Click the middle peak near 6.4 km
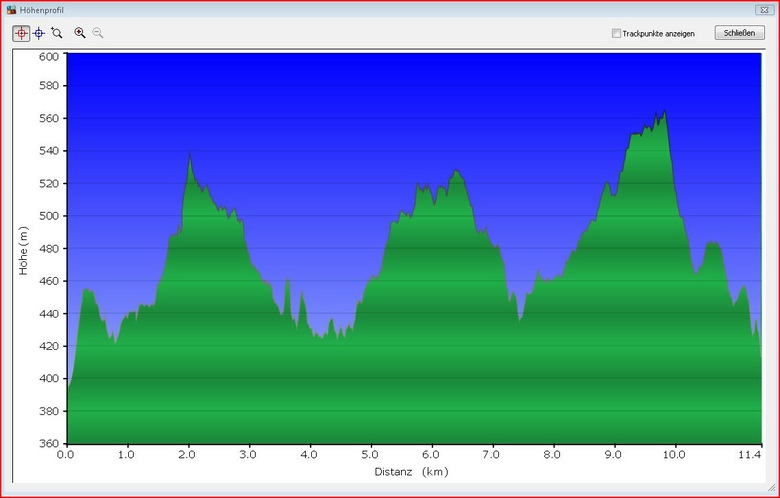 click(456, 172)
